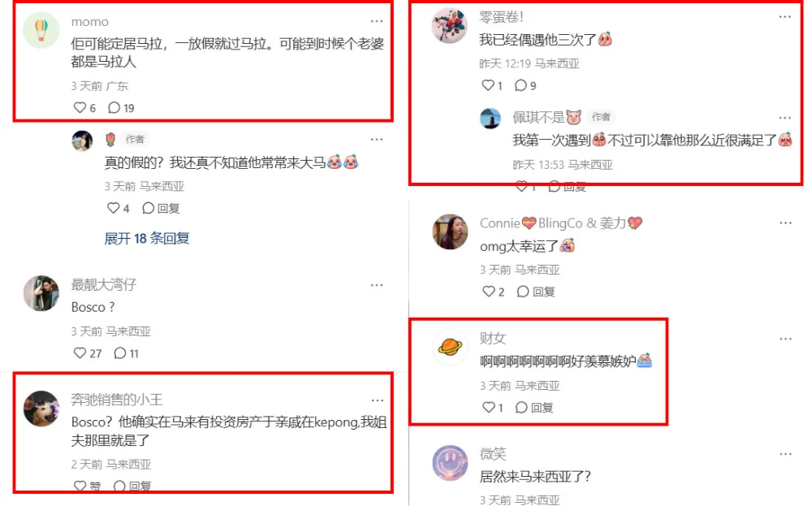Image resolution: width=812 pixels, height=506 pixels.
Task: Open options menu for 奔驰销售的小王's comment
Action: pyautogui.click(x=377, y=400)
